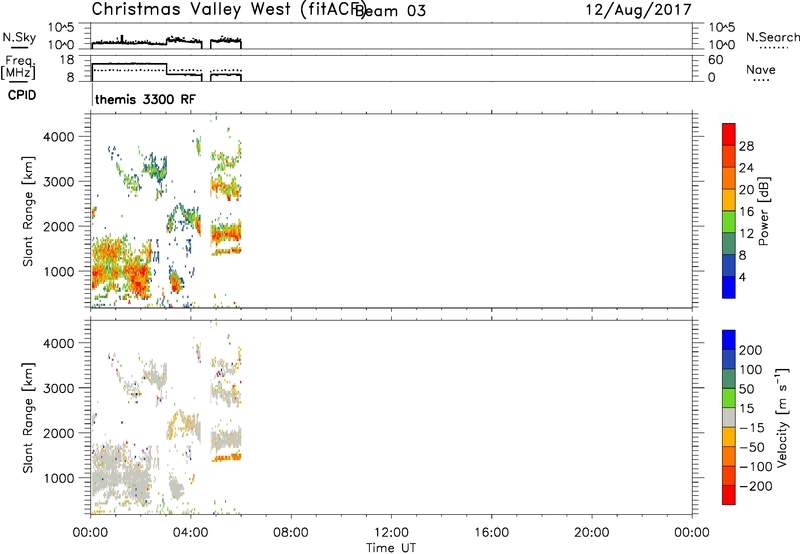Select the red bottom segment of Velocity colorbar
Screen dimensions: 800x554
[x=729, y=495]
